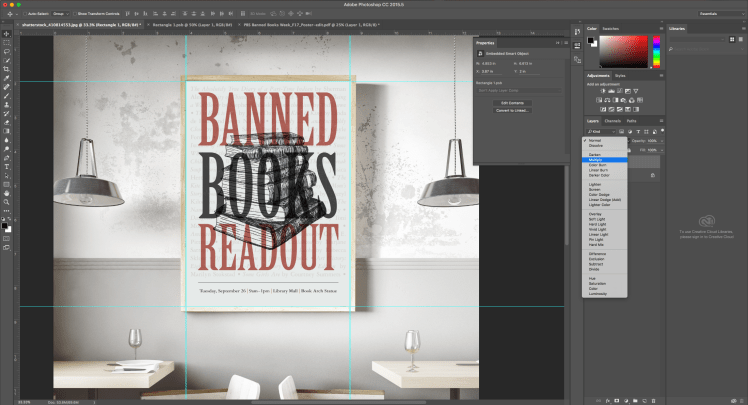Select the Eraser tool
The image size is (748, 405).
pos(7,122)
